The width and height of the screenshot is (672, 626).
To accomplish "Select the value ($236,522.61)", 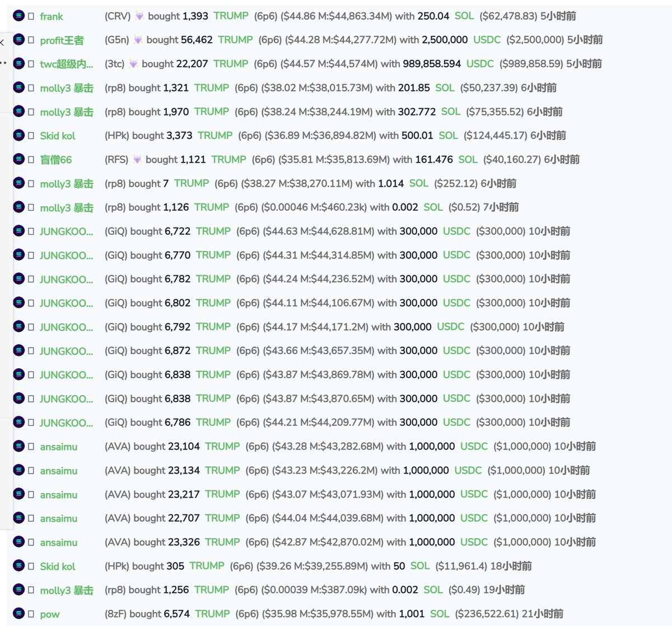I will [x=487, y=614].
